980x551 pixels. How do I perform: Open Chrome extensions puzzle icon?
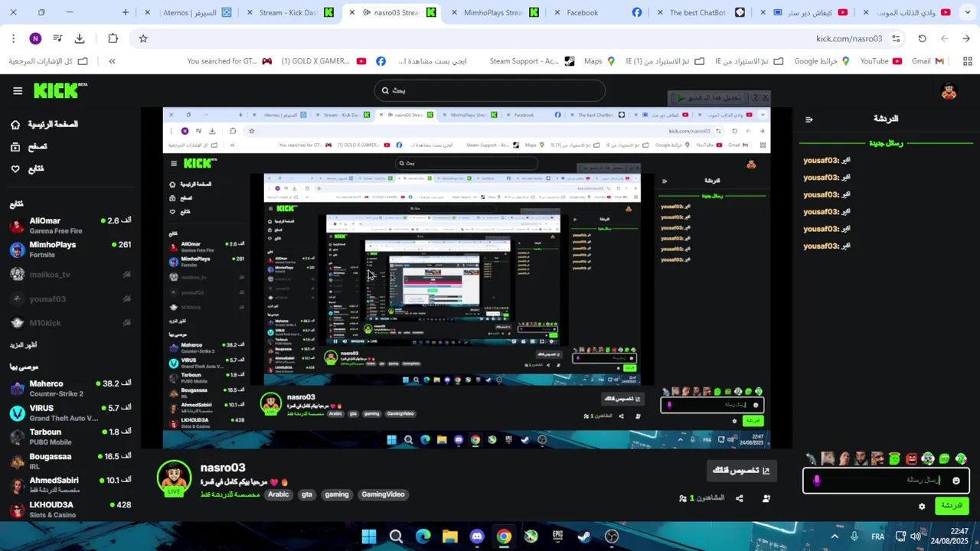pos(113,38)
